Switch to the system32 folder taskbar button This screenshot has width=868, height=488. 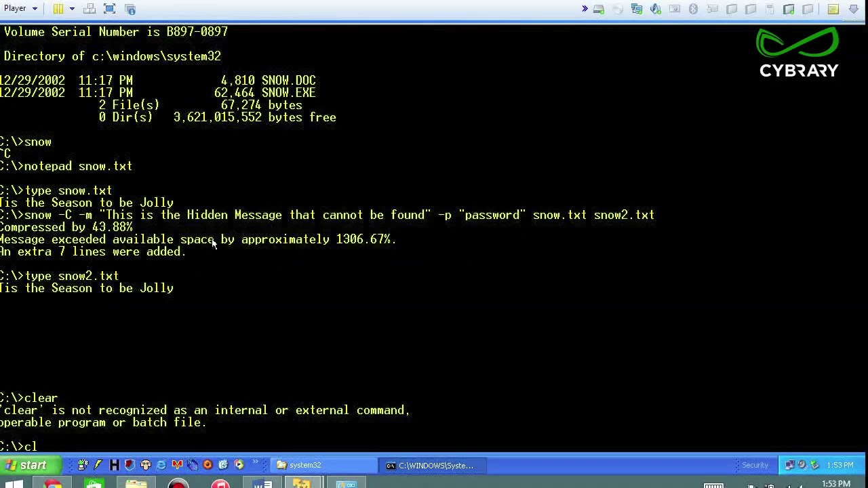(324, 465)
